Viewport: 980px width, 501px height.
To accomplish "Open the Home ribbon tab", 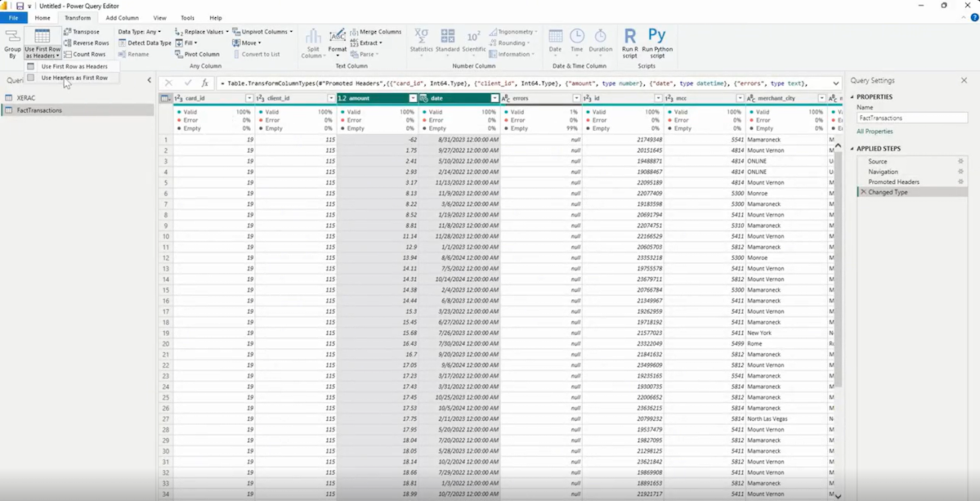I will [x=43, y=18].
